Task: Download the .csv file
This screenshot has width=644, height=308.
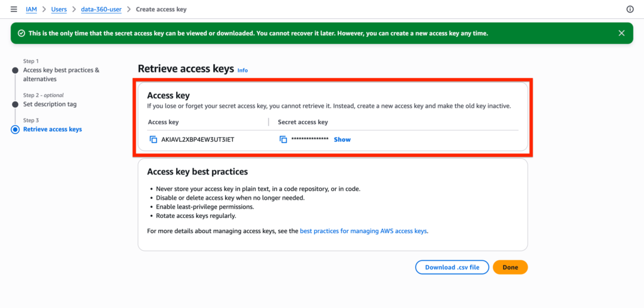Action: 452,267
